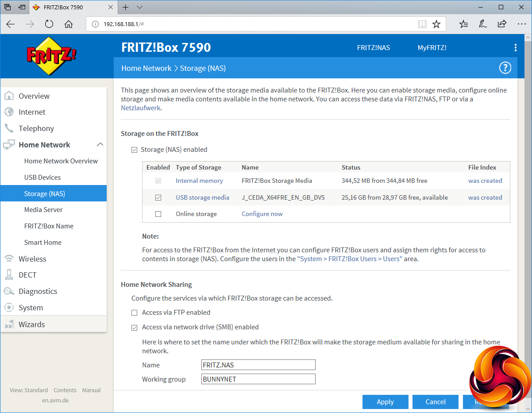Expand the Wireless menu section

[32, 259]
